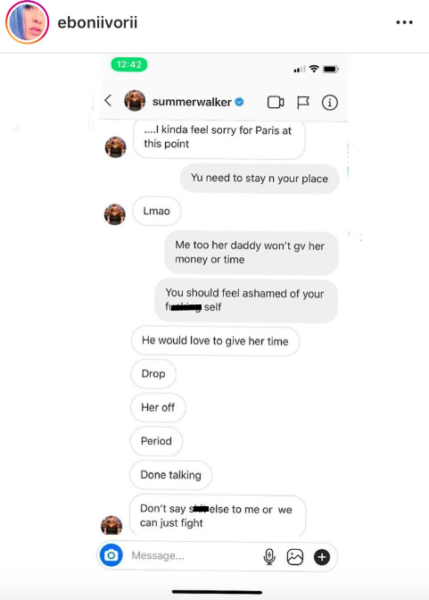The width and height of the screenshot is (429, 600).
Task: Go back using the chat back chevron
Action: click(x=108, y=101)
